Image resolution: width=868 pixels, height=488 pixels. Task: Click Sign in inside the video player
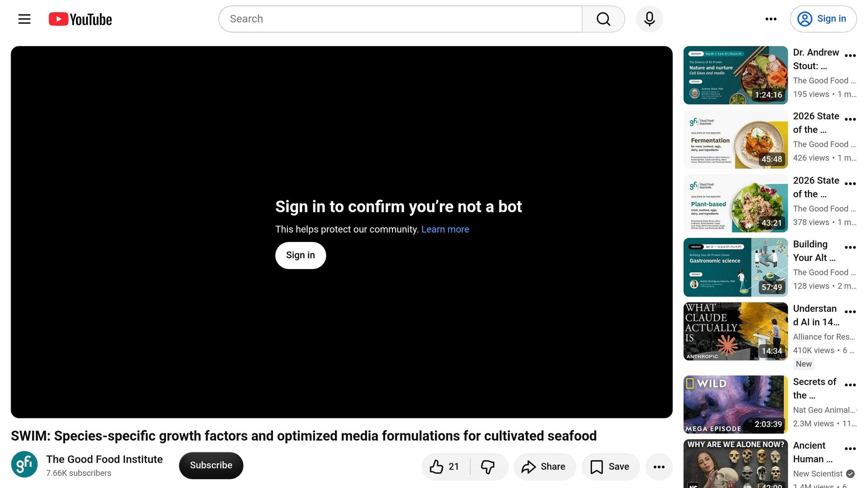[x=300, y=255]
